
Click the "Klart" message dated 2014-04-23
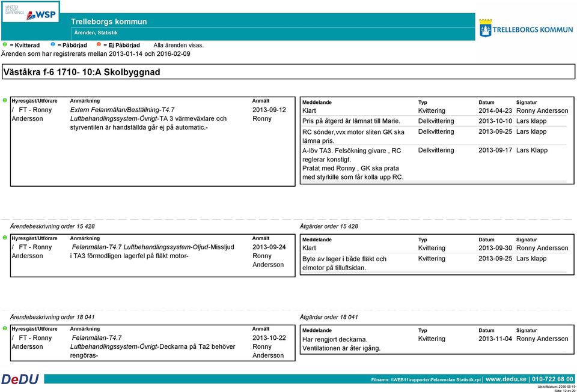pyautogui.click(x=309, y=111)
